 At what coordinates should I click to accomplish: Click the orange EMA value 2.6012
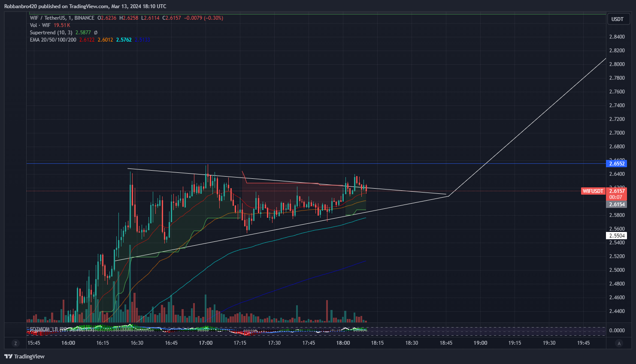[x=105, y=40]
